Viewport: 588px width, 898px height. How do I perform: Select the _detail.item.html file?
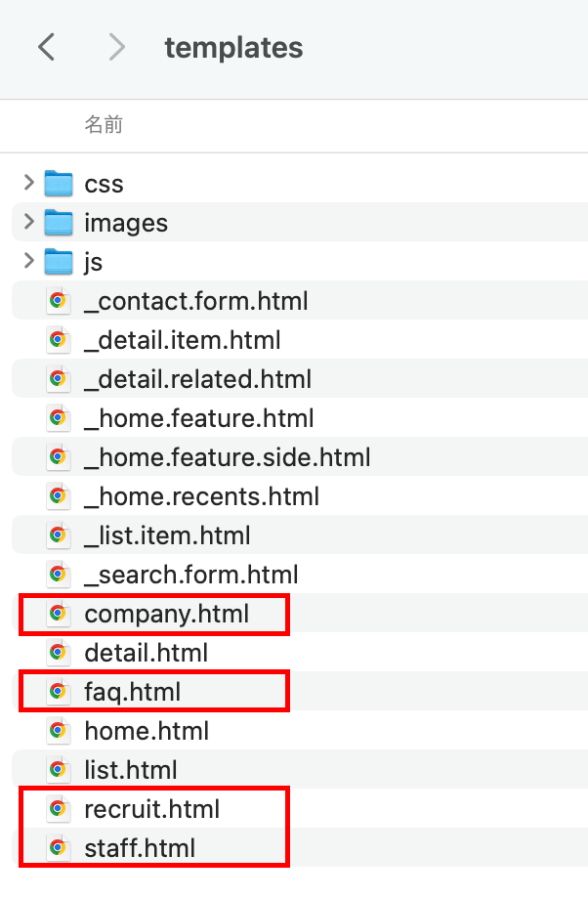coord(182,340)
